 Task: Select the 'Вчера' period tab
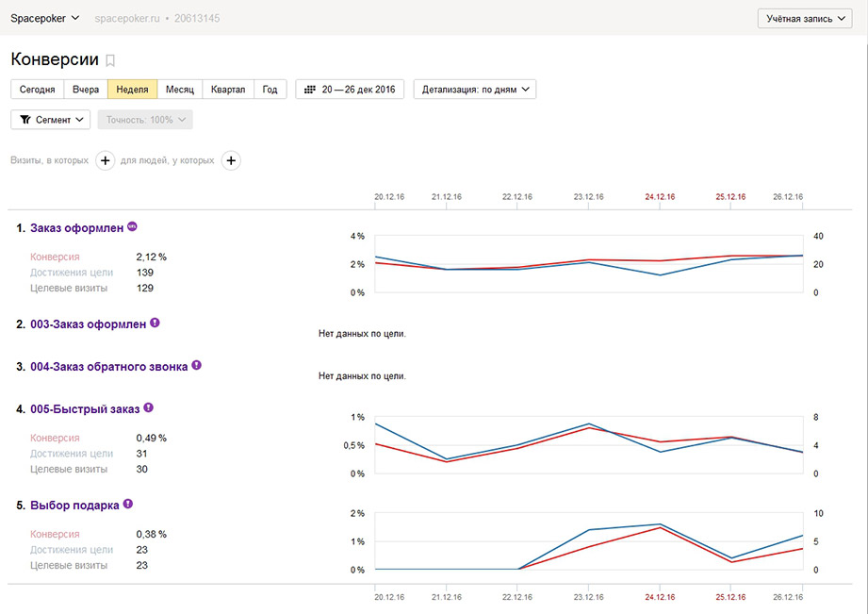coord(86,90)
